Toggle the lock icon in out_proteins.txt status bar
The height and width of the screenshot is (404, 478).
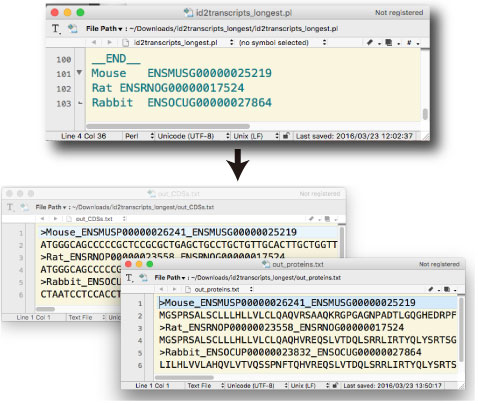[x=335, y=385]
